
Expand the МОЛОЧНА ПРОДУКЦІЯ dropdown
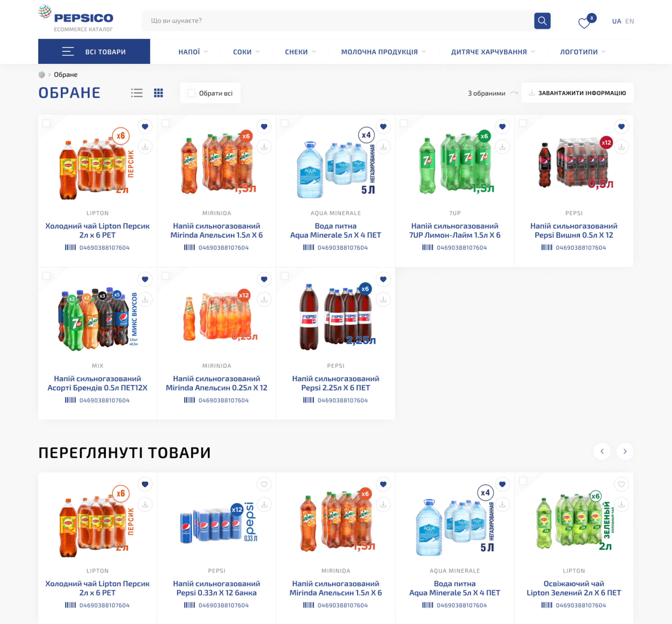tap(383, 52)
